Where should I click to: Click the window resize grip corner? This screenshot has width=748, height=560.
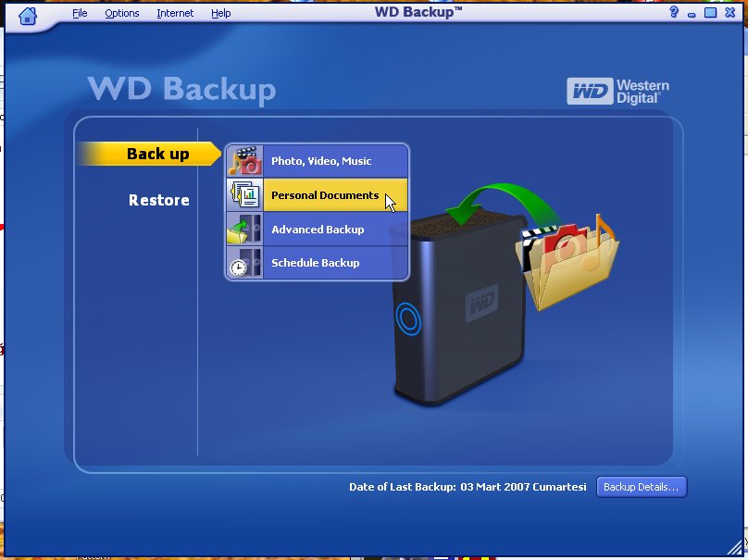pyautogui.click(x=735, y=548)
